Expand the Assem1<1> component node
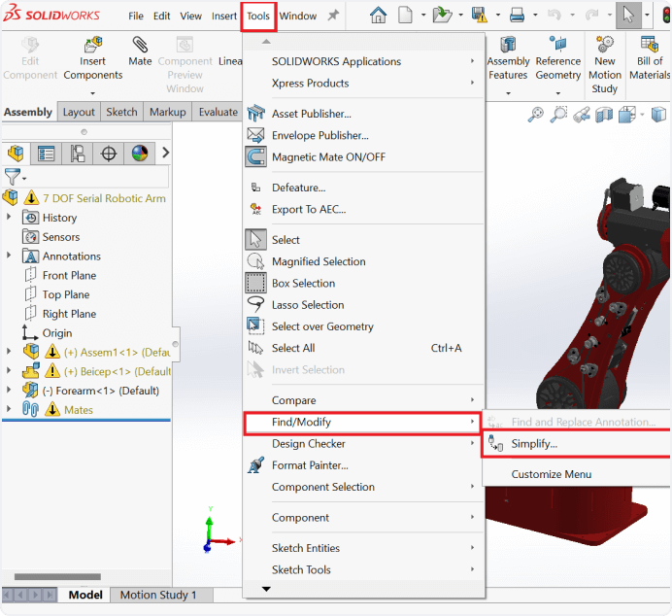 (x=9, y=352)
